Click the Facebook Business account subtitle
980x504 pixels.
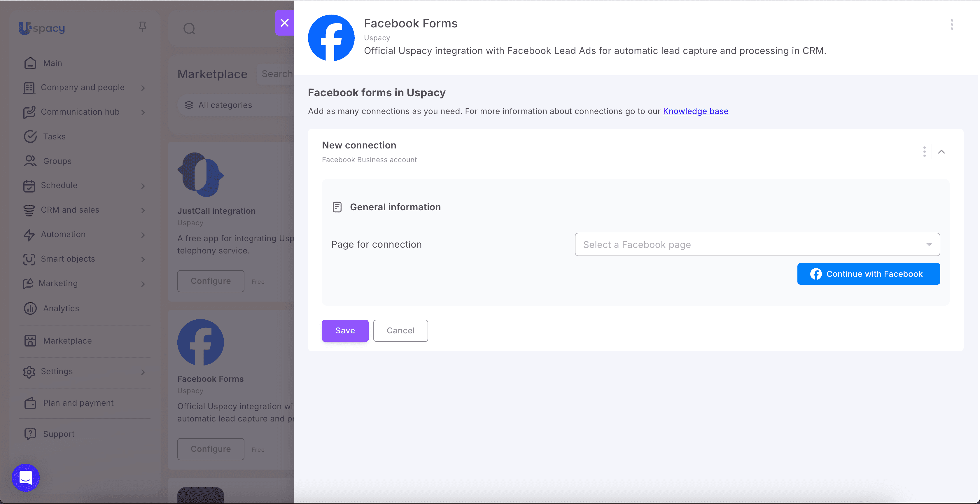[370, 160]
